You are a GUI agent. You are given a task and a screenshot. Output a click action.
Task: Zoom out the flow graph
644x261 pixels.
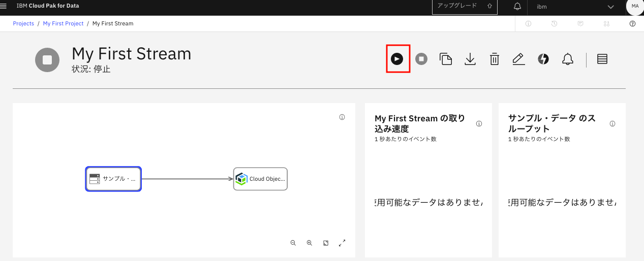pyautogui.click(x=293, y=243)
